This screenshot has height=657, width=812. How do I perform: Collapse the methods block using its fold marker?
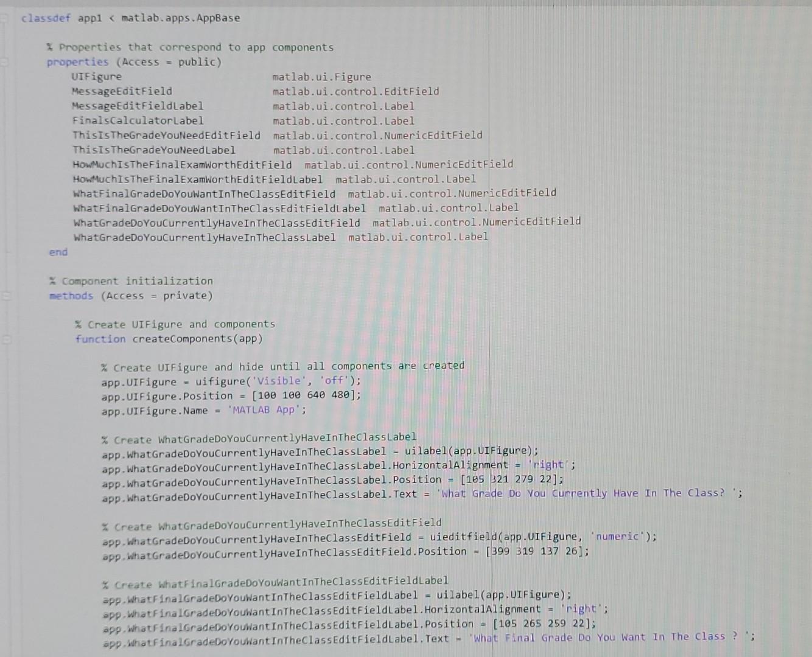6,296
